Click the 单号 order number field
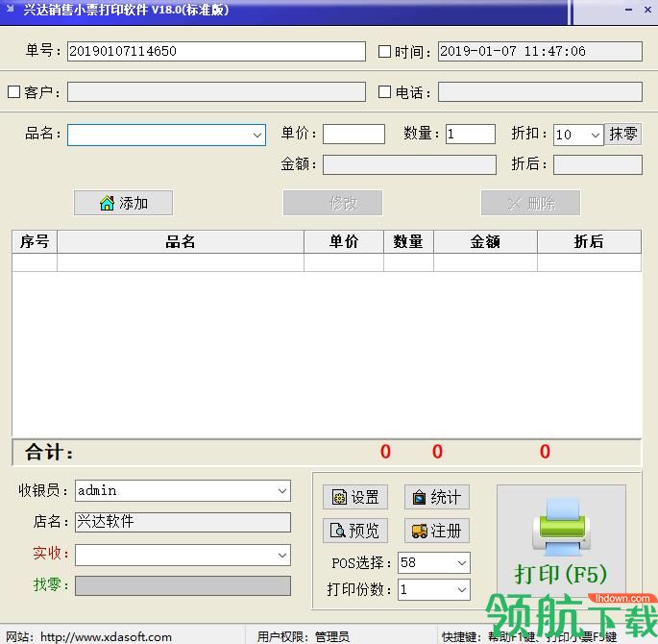This screenshot has width=658, height=644. [216, 51]
